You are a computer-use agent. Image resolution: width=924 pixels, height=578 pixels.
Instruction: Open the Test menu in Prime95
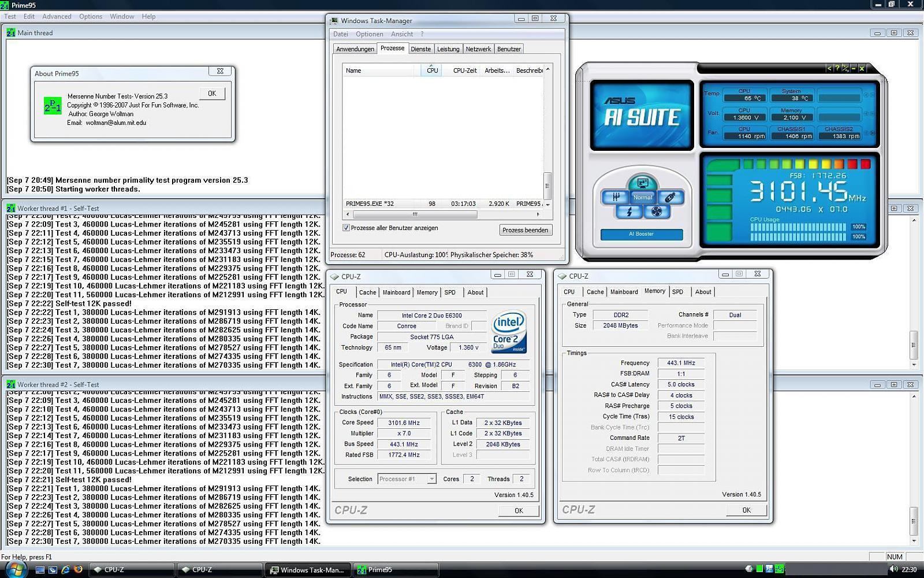tap(10, 16)
